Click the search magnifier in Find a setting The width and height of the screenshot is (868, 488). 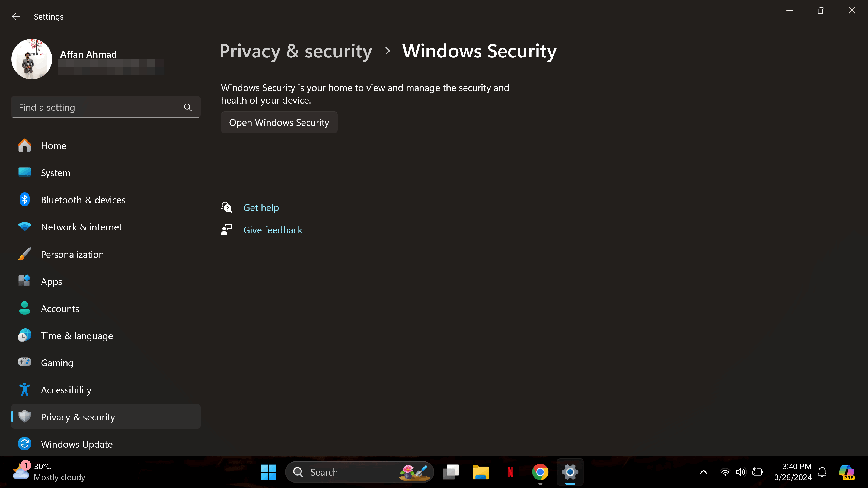[x=188, y=107]
